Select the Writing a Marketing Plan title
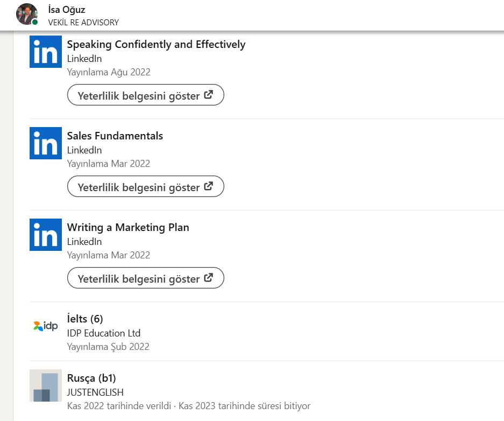This screenshot has height=421, width=504. [x=128, y=228]
